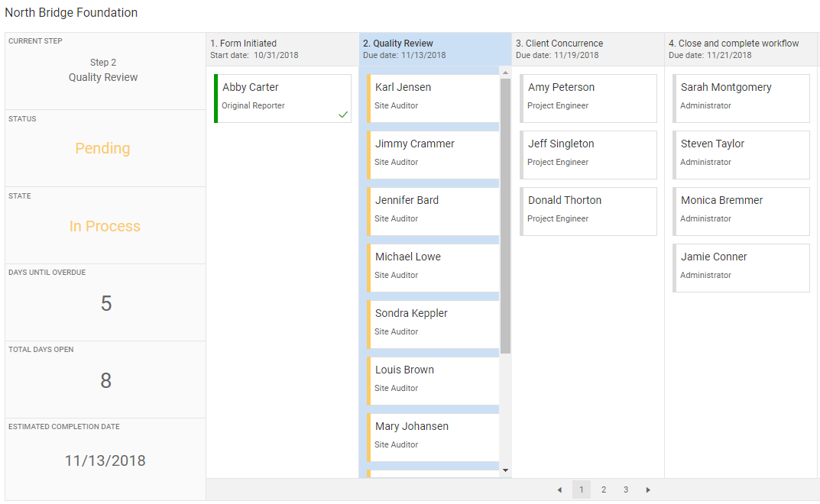Open Karl Jensen Site Auditor card
Screen dimensions: 820x504
point(433,96)
